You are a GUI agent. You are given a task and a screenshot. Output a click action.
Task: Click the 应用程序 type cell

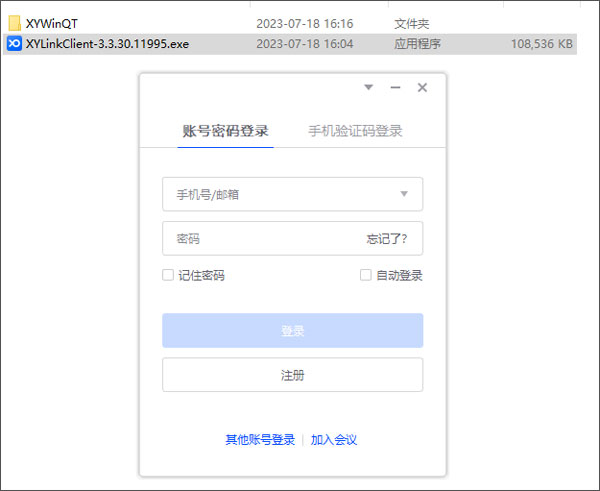click(x=417, y=44)
